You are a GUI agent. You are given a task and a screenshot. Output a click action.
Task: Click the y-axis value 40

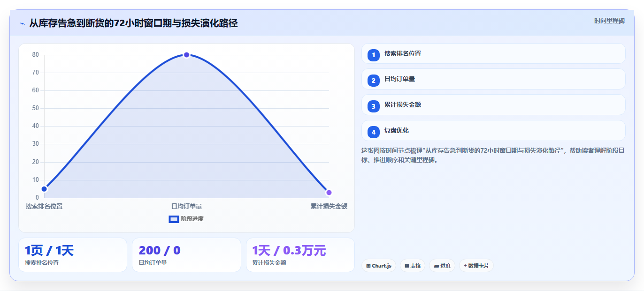click(x=36, y=126)
